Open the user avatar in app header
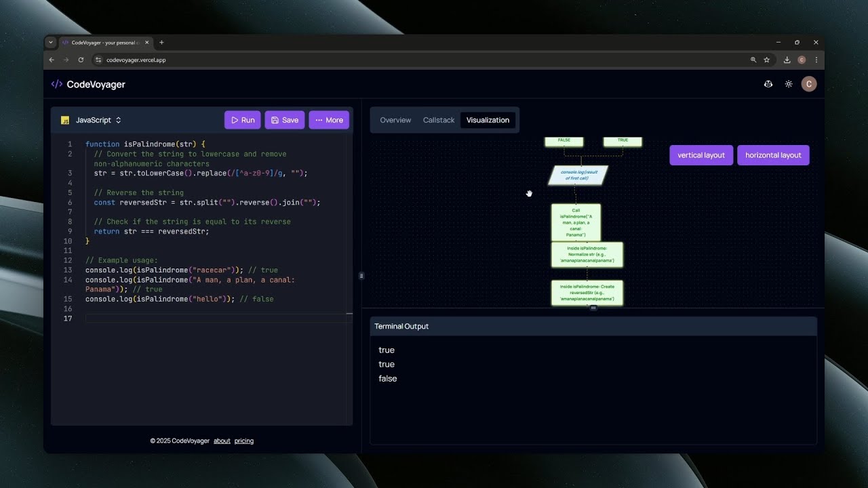Viewport: 868px width, 488px height. coord(808,84)
